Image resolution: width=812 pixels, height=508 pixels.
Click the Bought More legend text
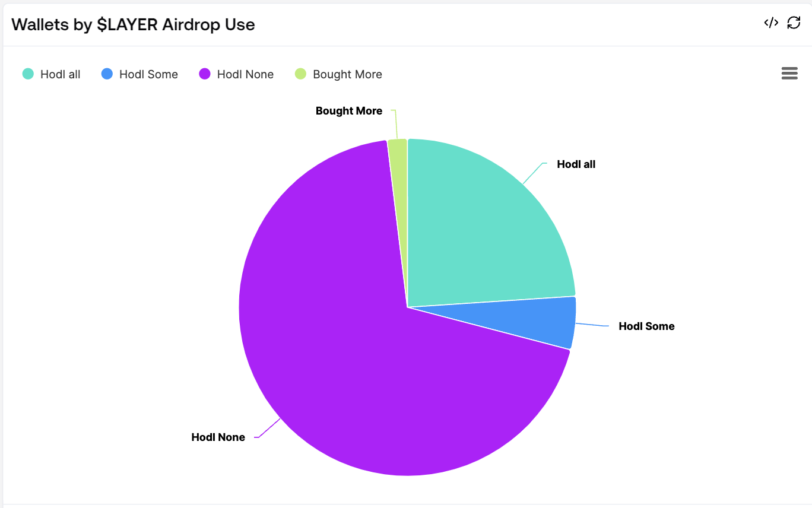click(x=347, y=75)
